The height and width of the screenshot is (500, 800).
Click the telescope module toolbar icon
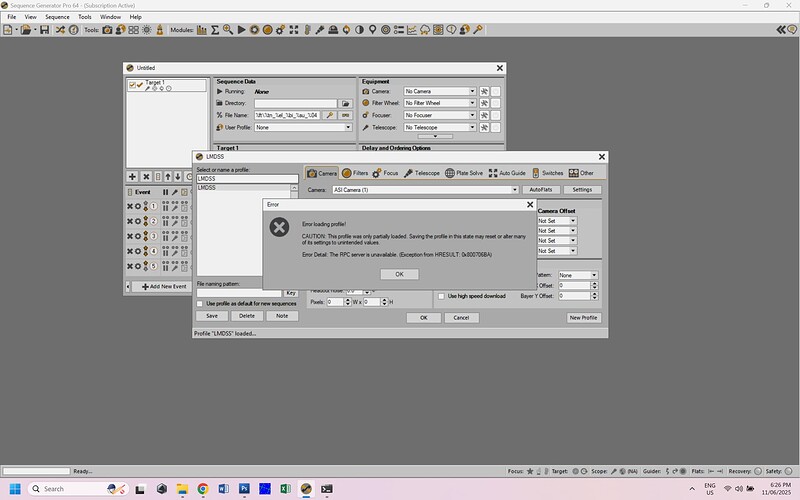320,30
